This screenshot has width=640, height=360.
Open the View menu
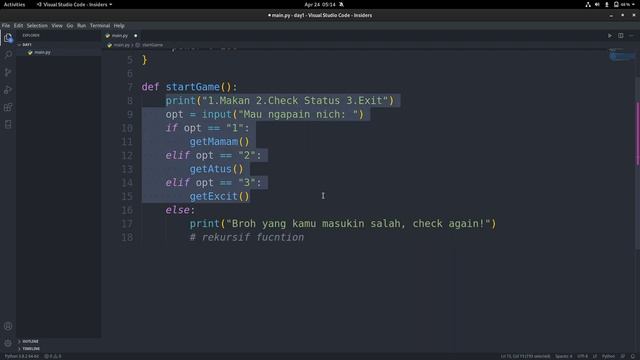click(x=57, y=25)
